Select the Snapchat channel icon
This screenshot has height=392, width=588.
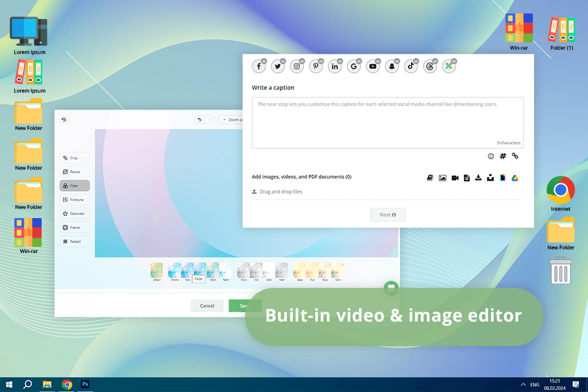[x=392, y=66]
